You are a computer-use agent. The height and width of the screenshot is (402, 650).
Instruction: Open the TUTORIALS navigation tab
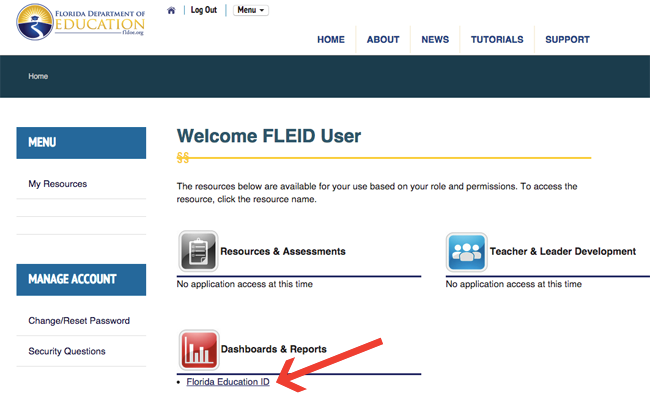click(x=497, y=39)
